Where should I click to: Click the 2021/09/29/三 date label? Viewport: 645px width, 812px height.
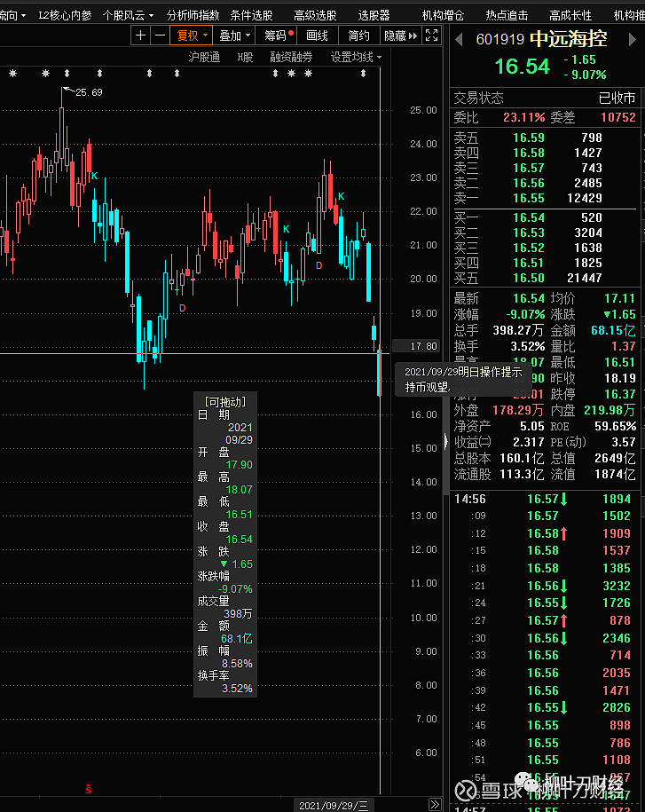[334, 805]
